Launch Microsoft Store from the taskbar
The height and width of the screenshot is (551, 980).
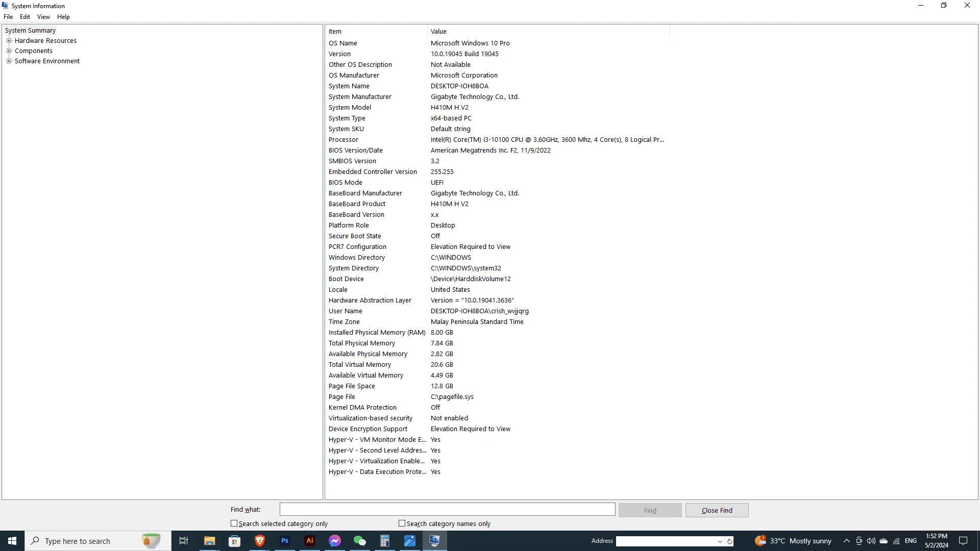(234, 541)
